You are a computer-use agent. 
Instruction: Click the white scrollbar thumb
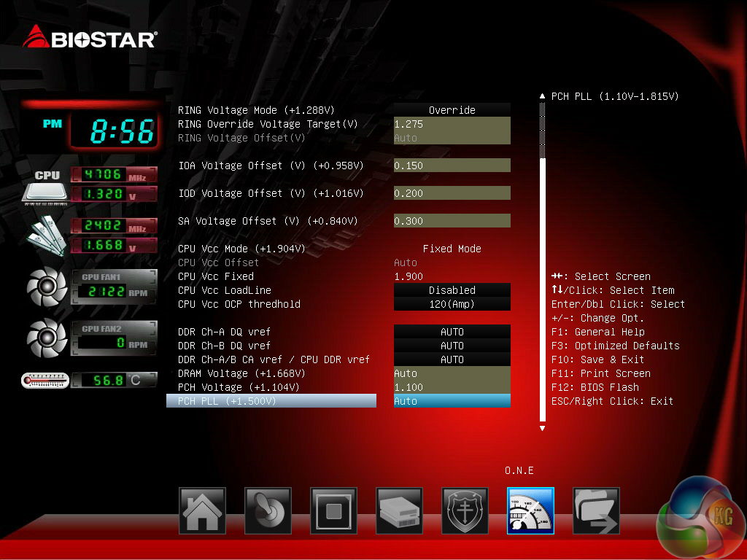[542, 289]
